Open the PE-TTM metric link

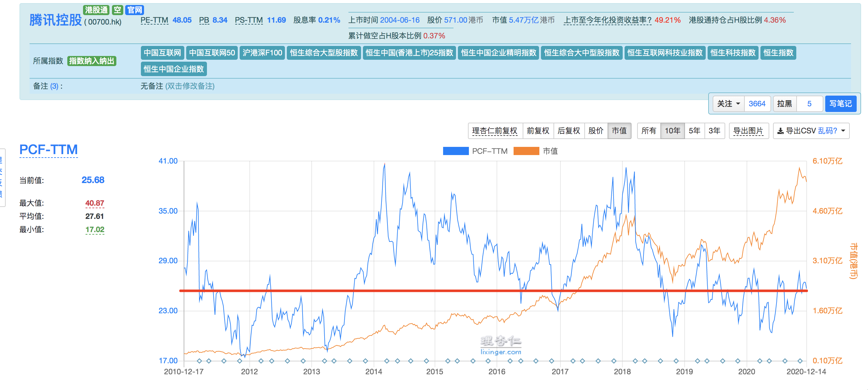click(x=154, y=20)
